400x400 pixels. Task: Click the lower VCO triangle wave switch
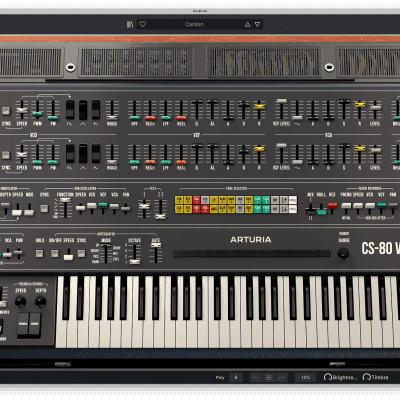pyautogui.click(x=83, y=154)
